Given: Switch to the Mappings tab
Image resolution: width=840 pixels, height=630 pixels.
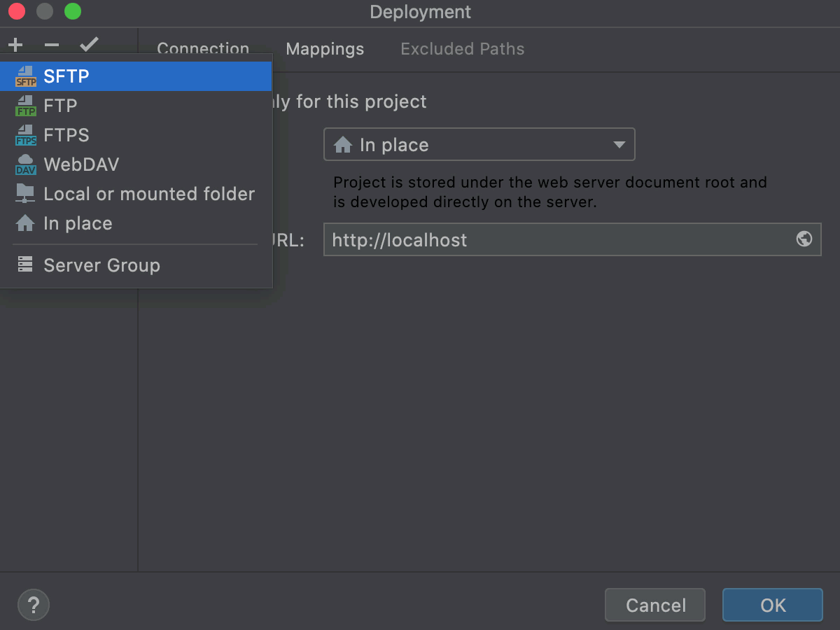Looking at the screenshot, I should (x=324, y=49).
